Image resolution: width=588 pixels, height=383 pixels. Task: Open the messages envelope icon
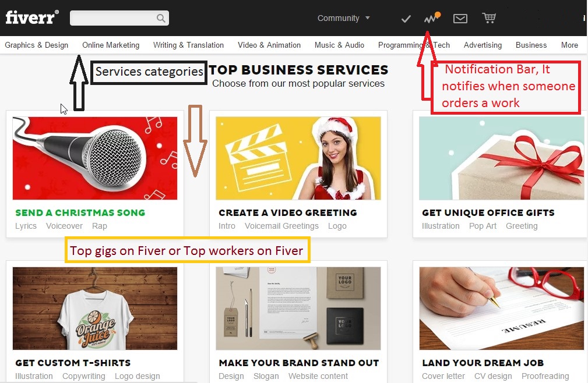460,19
